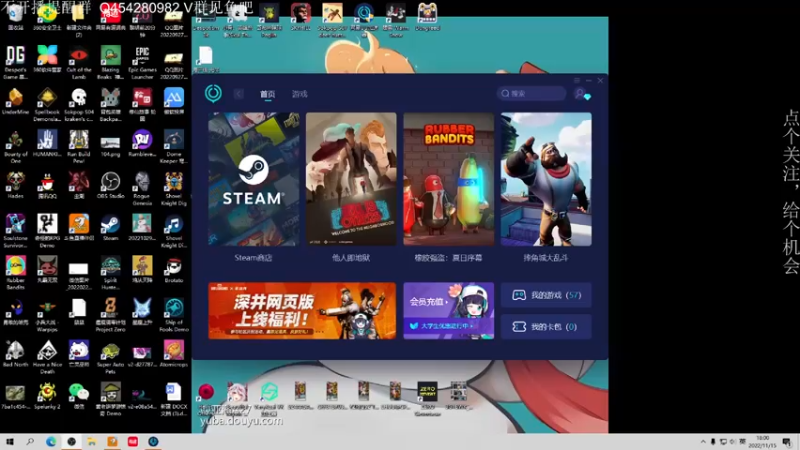This screenshot has height=450, width=800.
Task: Open 我的卡包 (0)
Action: (546, 327)
